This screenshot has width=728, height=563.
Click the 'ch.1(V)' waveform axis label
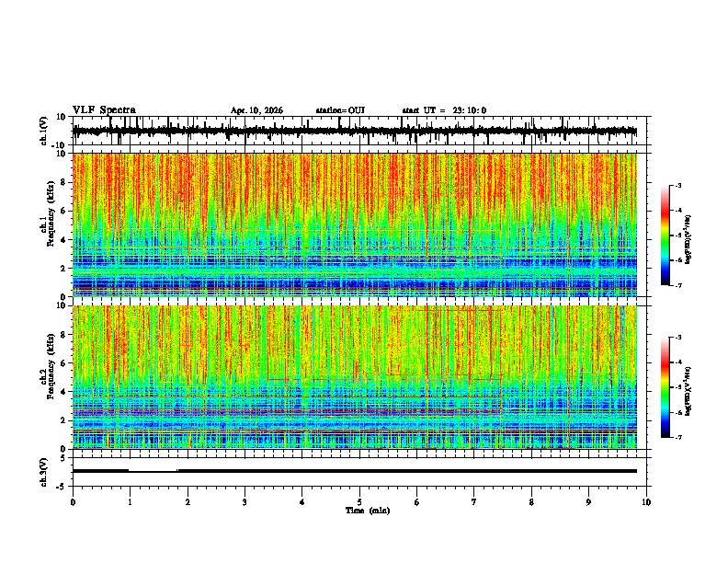(44, 131)
